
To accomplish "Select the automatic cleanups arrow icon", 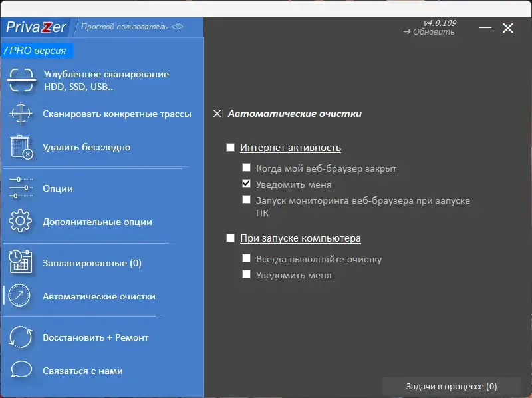I will click(22, 296).
